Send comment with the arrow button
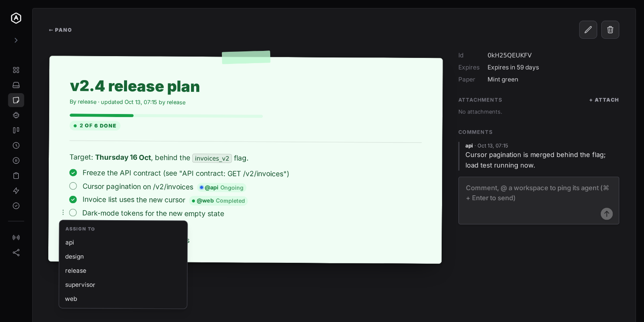Screen dimensions: 644x322 click(607, 214)
